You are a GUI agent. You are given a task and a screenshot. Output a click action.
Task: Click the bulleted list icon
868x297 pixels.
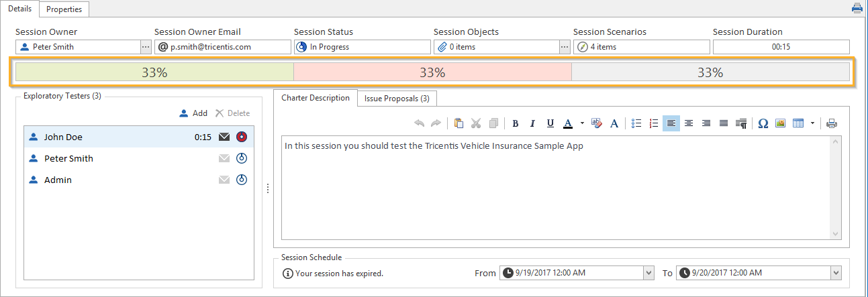(637, 123)
